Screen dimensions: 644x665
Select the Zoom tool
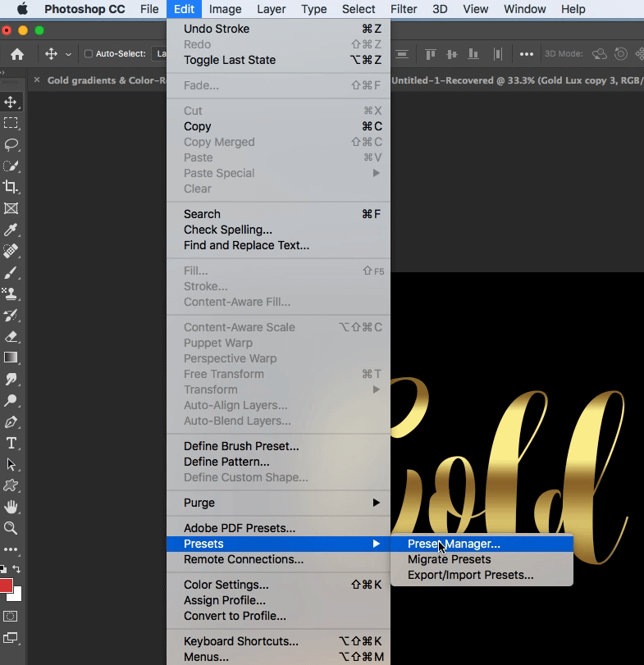point(11,528)
